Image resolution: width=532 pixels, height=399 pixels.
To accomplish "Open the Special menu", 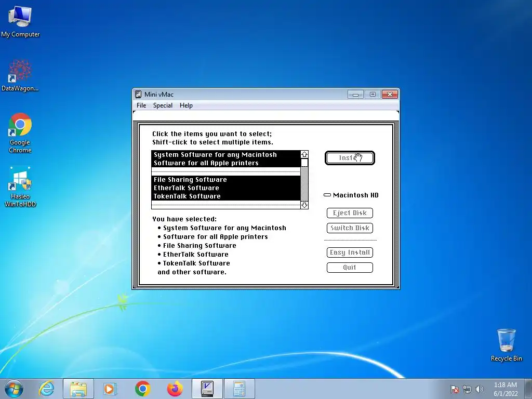I will click(x=163, y=105).
